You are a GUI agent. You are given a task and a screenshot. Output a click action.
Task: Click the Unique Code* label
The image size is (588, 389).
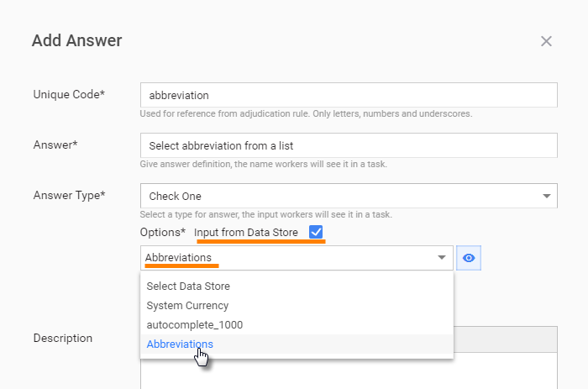click(x=69, y=95)
